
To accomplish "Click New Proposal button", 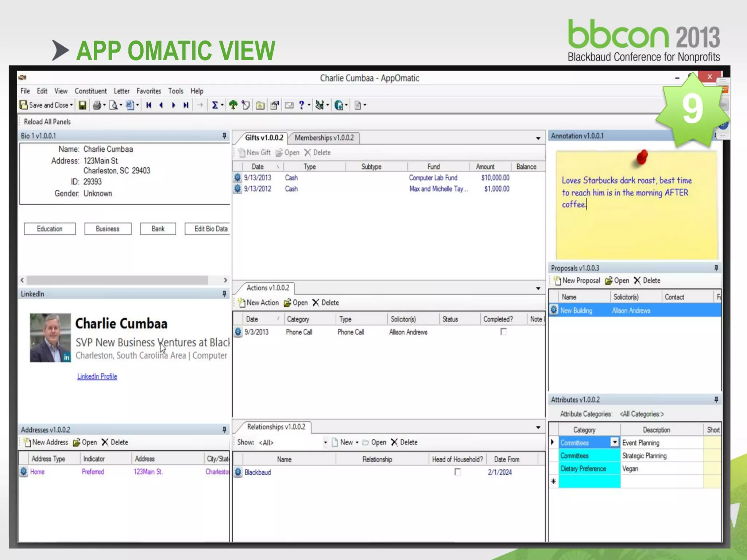I will point(577,280).
